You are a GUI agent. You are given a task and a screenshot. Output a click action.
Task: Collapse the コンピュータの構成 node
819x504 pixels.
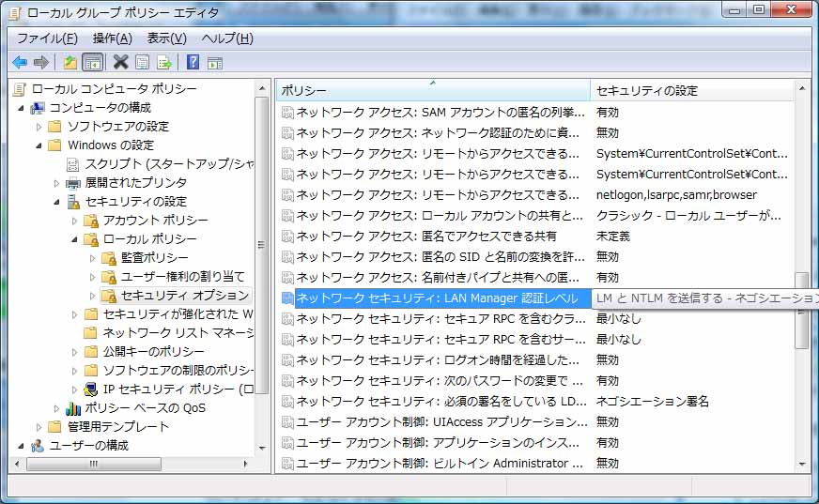tap(21, 108)
